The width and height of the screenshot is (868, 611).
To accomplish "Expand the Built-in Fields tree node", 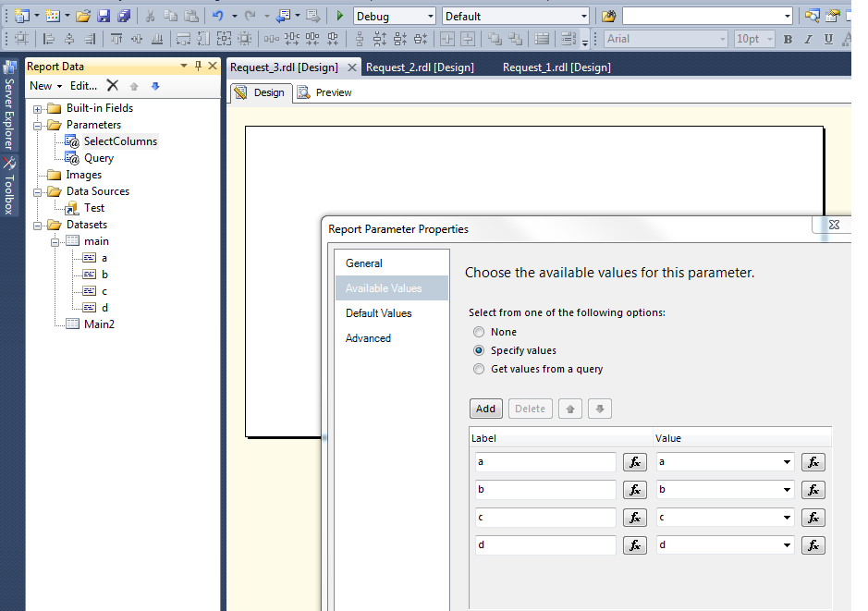I will (35, 107).
